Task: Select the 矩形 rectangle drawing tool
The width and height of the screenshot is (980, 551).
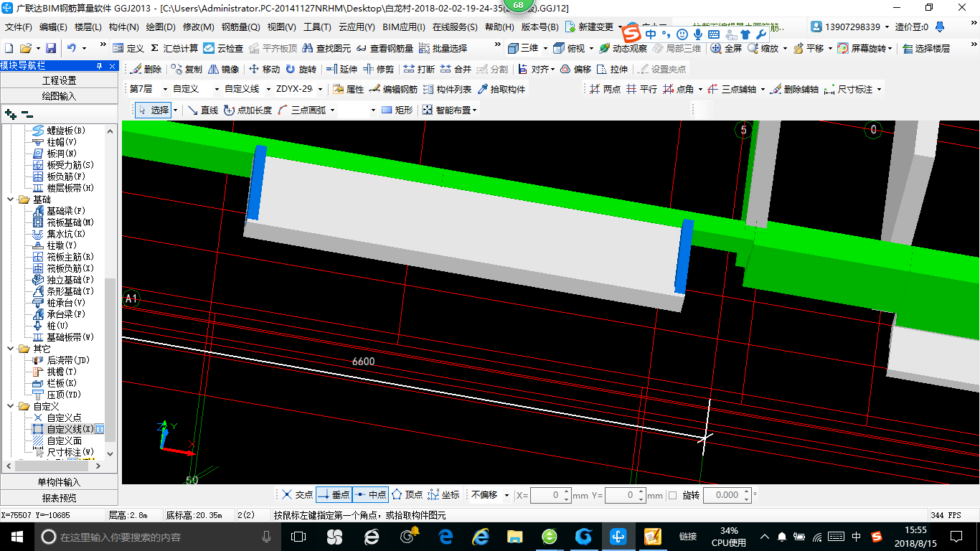Action: pos(397,110)
